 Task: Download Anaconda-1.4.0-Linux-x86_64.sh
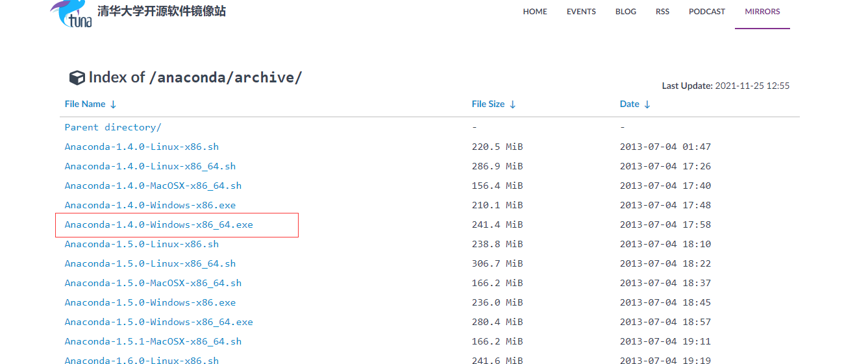click(x=150, y=166)
